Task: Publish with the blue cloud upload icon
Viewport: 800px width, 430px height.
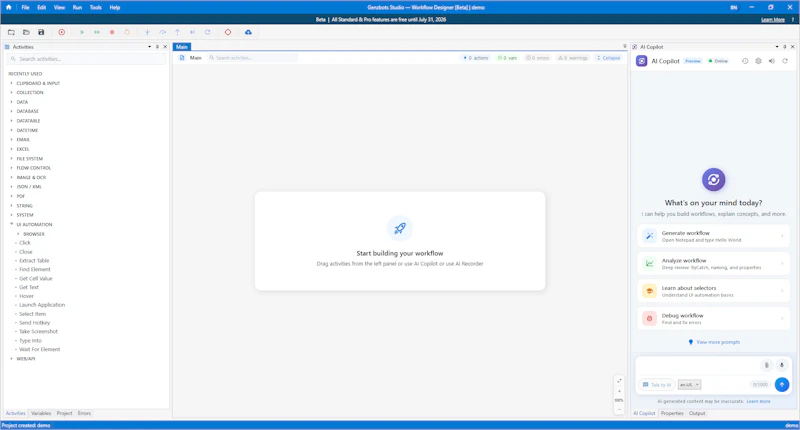Action: [x=248, y=32]
